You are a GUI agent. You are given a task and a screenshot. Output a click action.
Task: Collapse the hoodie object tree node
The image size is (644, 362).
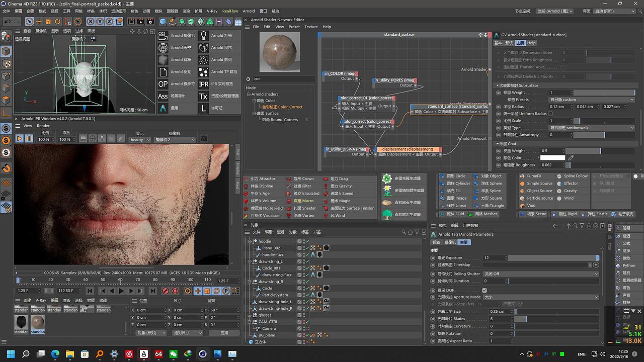[x=250, y=241]
